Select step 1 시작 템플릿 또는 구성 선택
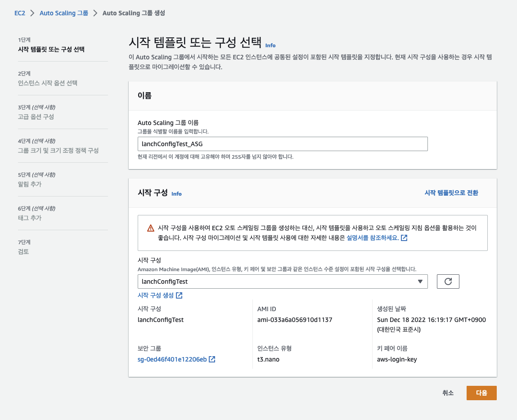 click(51, 49)
